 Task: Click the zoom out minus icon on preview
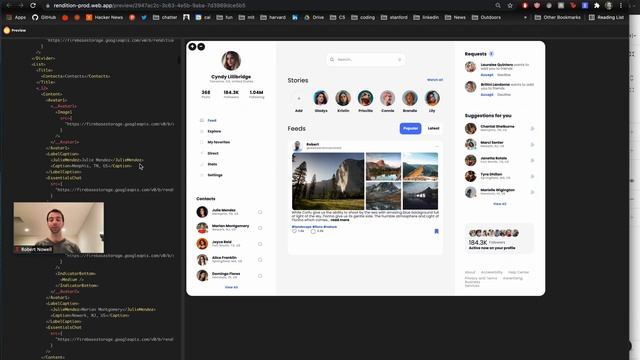pyautogui.click(x=201, y=47)
